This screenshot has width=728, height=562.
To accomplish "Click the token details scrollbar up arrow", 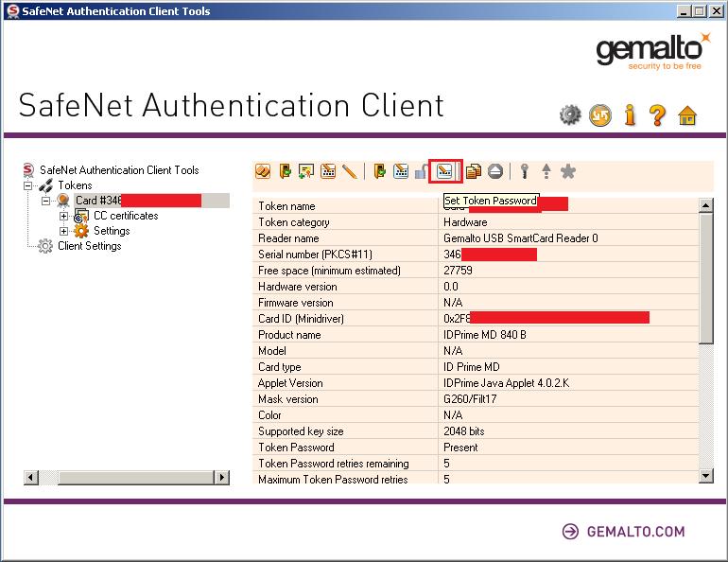I will coord(705,204).
